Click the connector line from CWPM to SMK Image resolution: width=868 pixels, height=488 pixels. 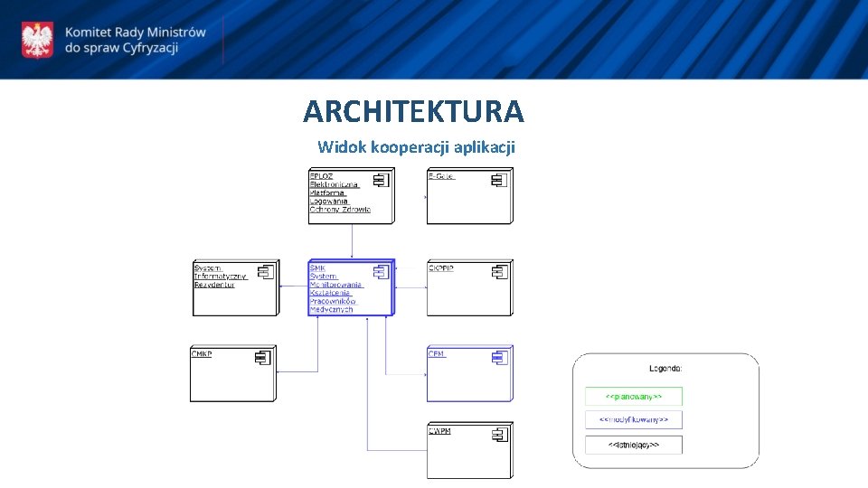(367, 385)
